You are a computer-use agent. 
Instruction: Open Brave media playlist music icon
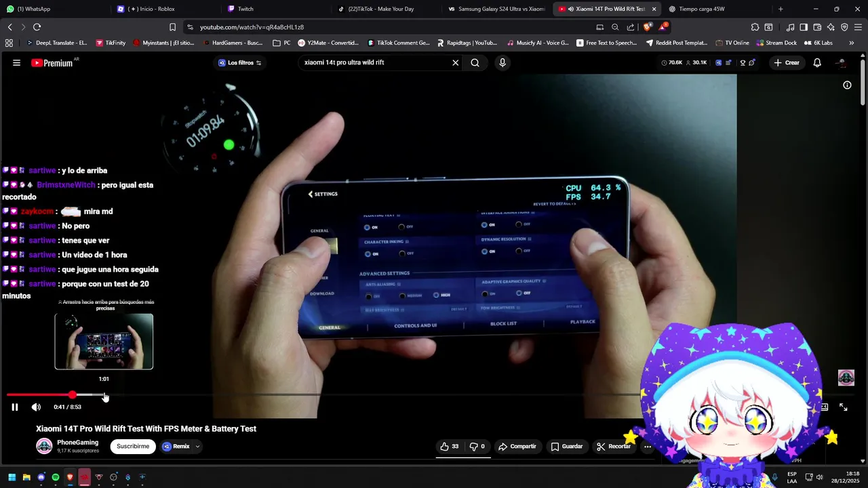(x=790, y=27)
